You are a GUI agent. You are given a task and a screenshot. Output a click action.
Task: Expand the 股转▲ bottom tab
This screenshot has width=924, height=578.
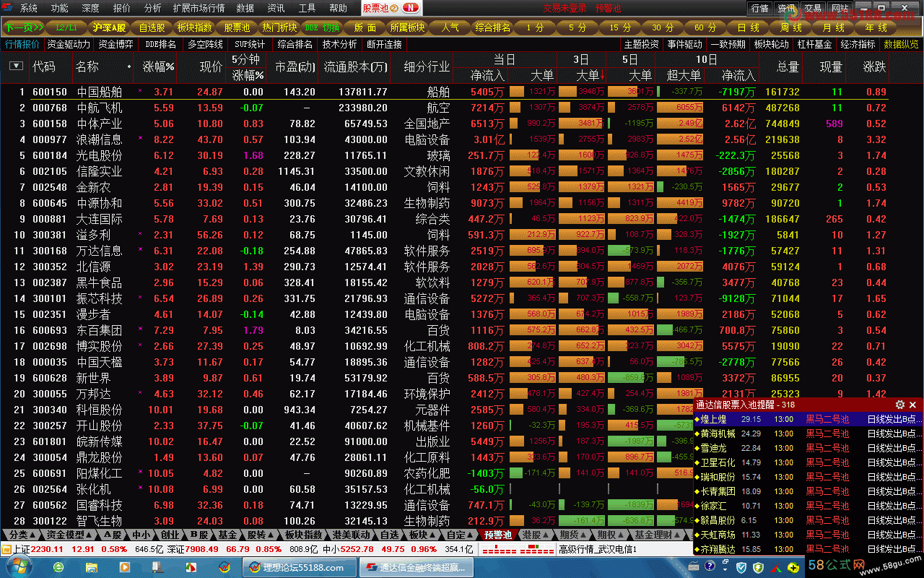click(259, 535)
